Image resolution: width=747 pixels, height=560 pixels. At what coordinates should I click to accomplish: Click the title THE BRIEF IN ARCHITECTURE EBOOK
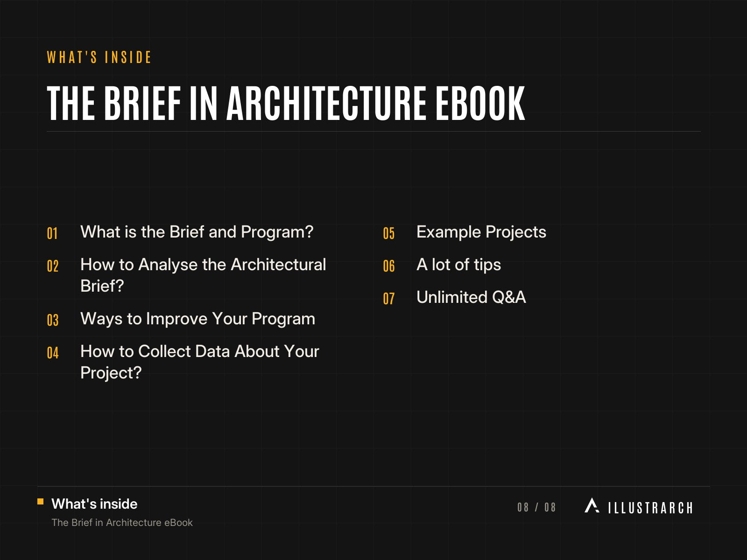[286, 104]
